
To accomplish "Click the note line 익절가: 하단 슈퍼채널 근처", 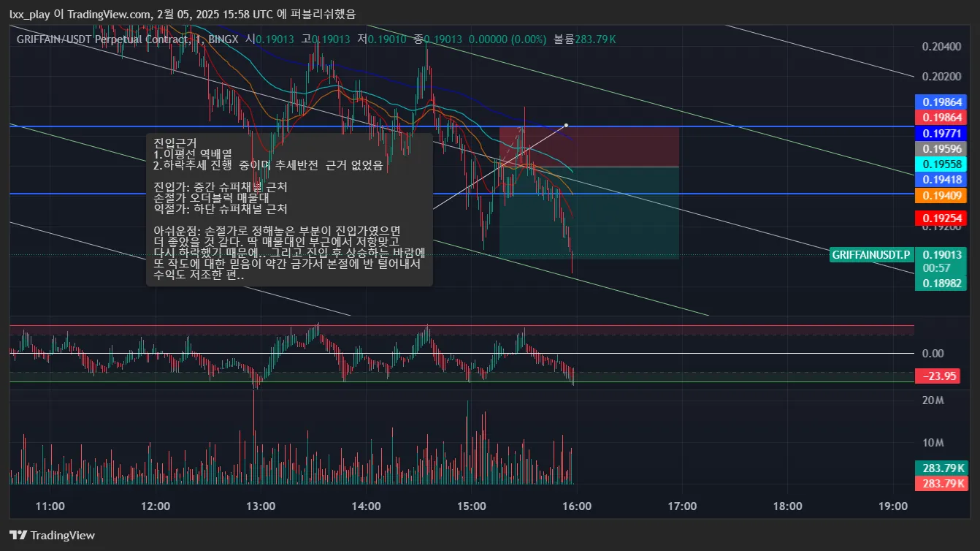I will point(221,209).
